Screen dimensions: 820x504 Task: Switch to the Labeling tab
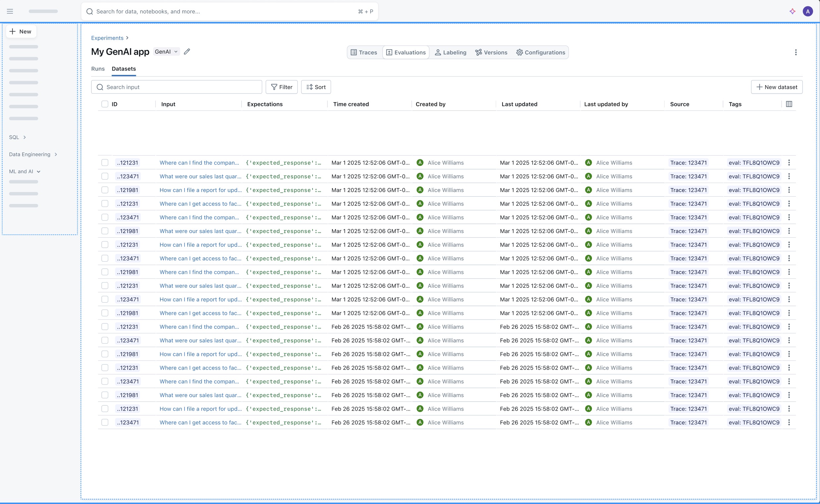[x=450, y=52]
